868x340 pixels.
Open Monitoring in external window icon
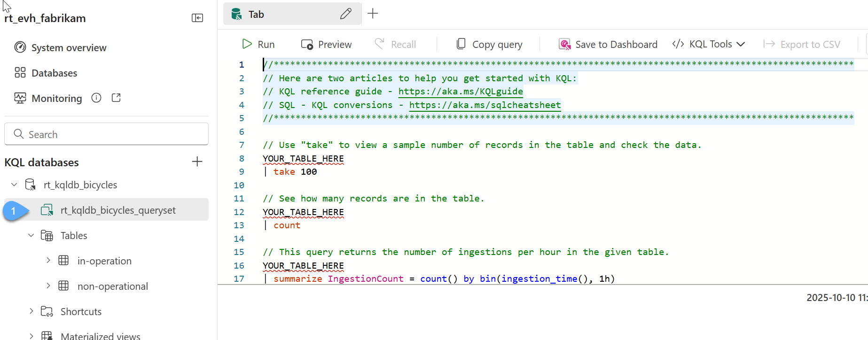tap(116, 98)
